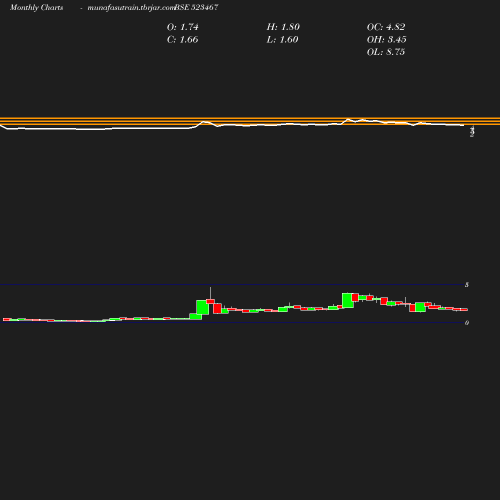500x500 pixels.
Task: Click the 'BSE 523467' stock code
Action: 196,7
